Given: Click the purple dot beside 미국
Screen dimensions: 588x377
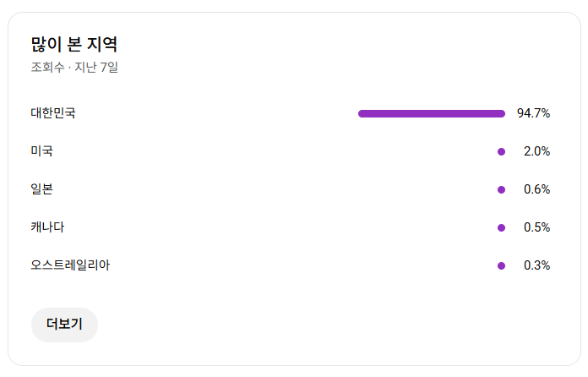Looking at the screenshot, I should click(501, 151).
